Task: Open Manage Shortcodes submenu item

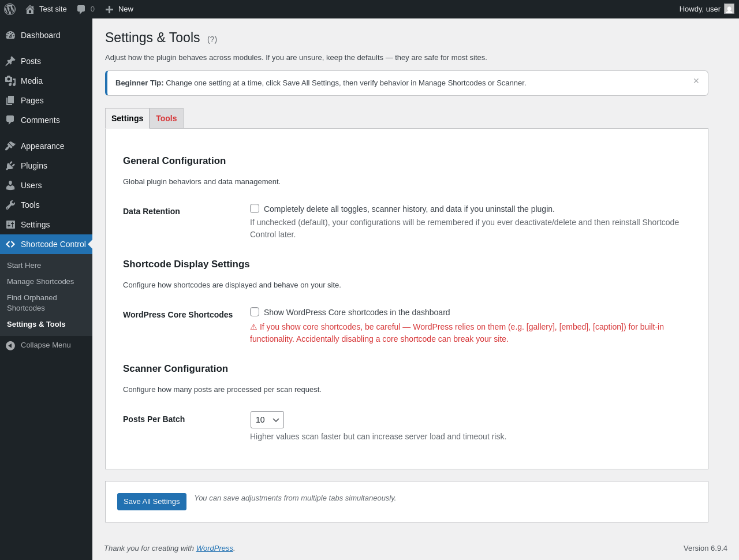Action: click(x=40, y=282)
